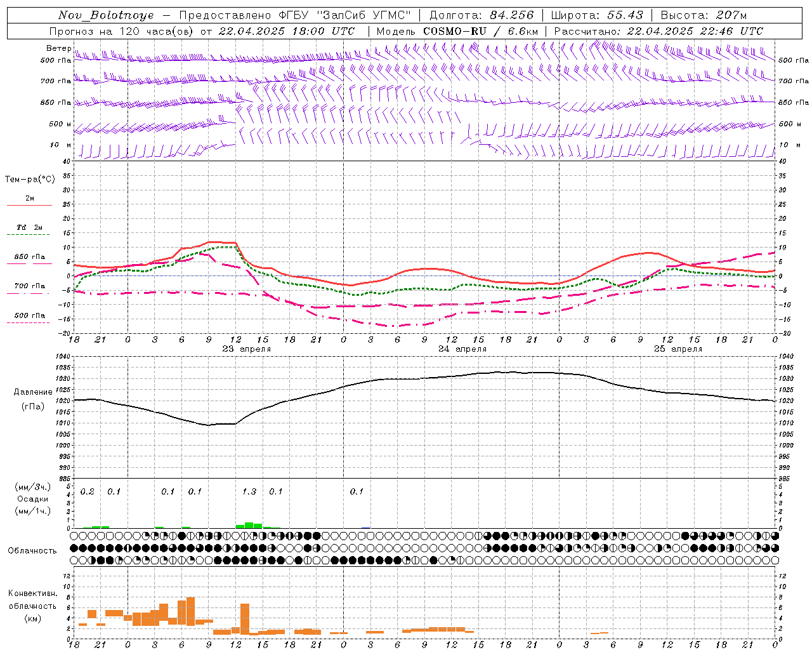Click the Осадки panel label
Viewport: 812px width, 650px height.
[32, 499]
